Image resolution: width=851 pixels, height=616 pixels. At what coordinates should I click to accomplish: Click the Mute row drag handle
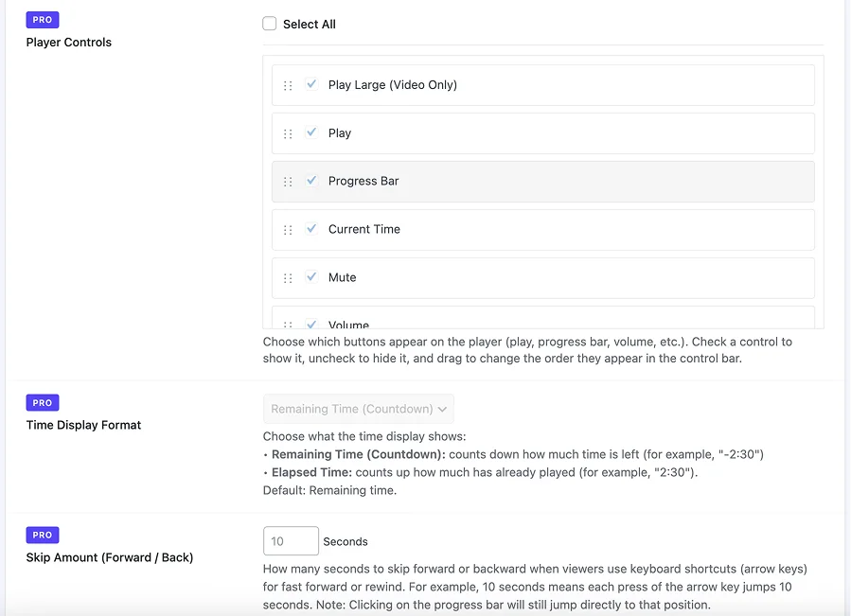click(x=288, y=278)
